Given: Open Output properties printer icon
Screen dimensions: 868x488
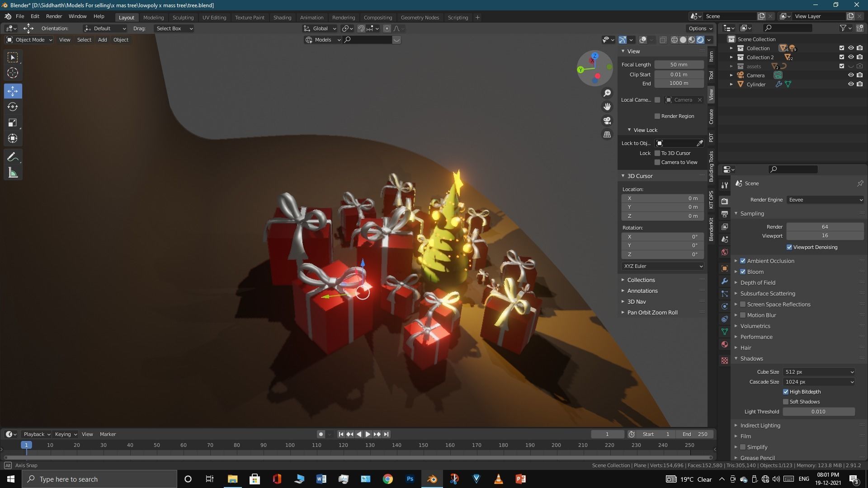Looking at the screenshot, I should click(x=725, y=214).
